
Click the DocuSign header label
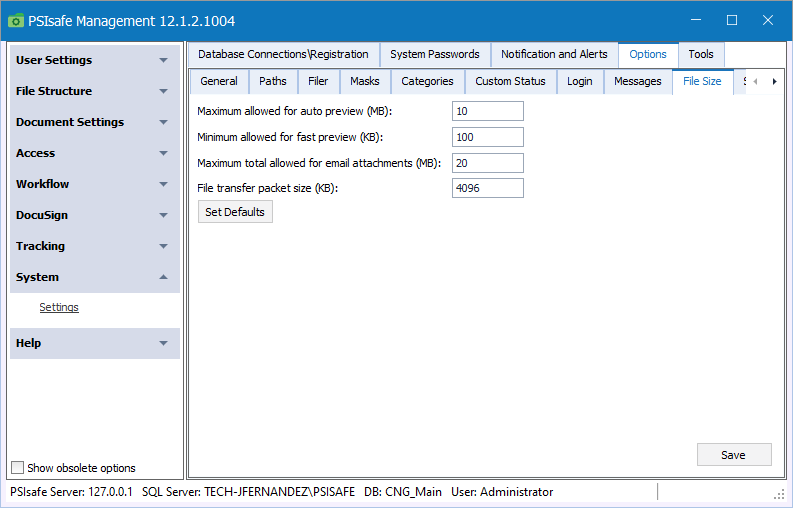coord(42,216)
